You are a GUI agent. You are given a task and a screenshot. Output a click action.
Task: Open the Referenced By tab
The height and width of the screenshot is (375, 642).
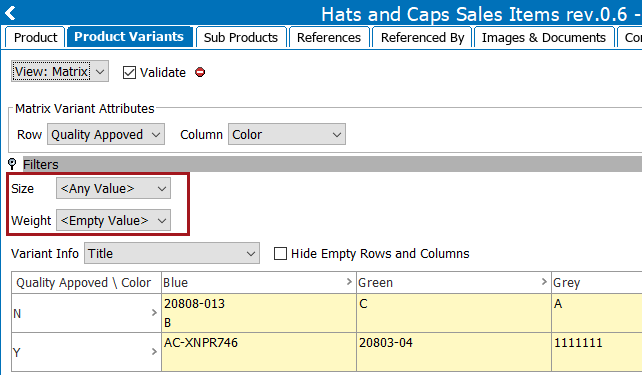click(x=422, y=37)
